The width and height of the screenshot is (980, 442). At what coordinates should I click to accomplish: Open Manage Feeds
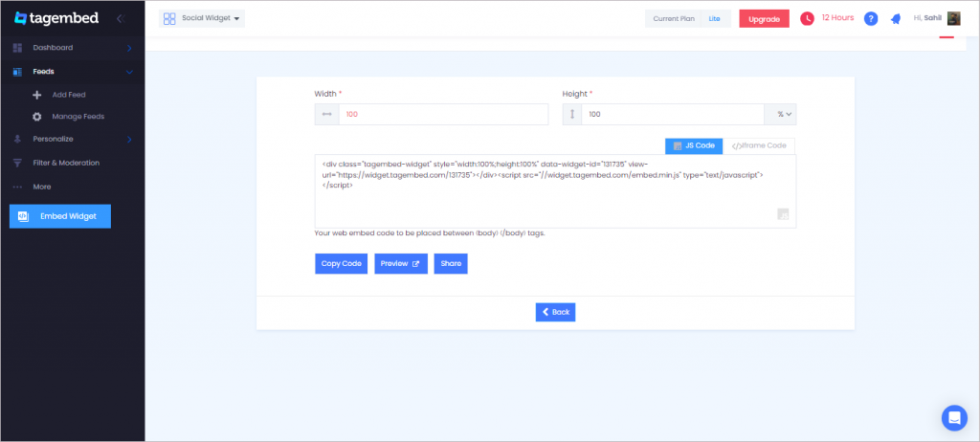coord(78,117)
